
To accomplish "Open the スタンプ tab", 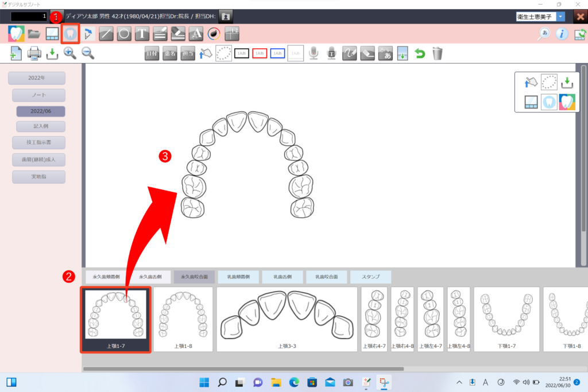I will [x=370, y=277].
